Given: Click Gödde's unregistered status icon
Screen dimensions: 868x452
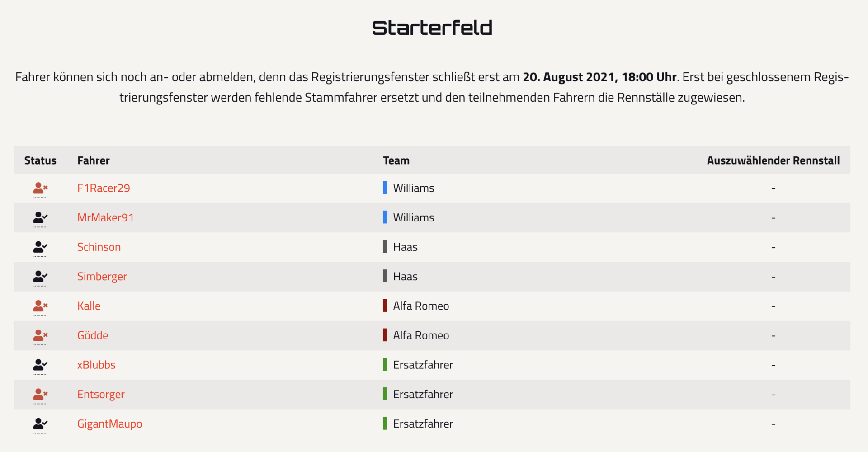Looking at the screenshot, I should point(40,335).
